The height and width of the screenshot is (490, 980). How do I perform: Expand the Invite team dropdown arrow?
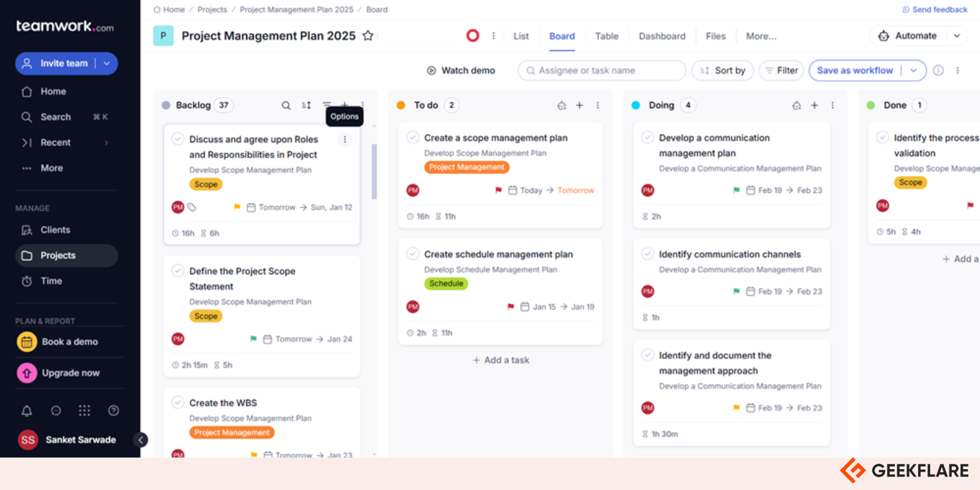107,63
